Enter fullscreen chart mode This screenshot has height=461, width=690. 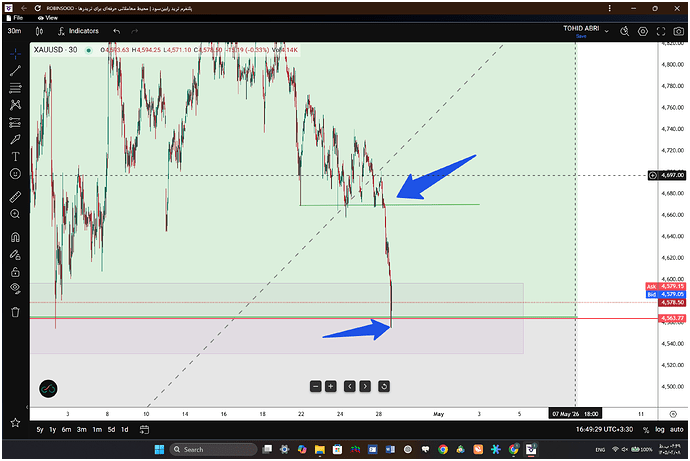(661, 31)
